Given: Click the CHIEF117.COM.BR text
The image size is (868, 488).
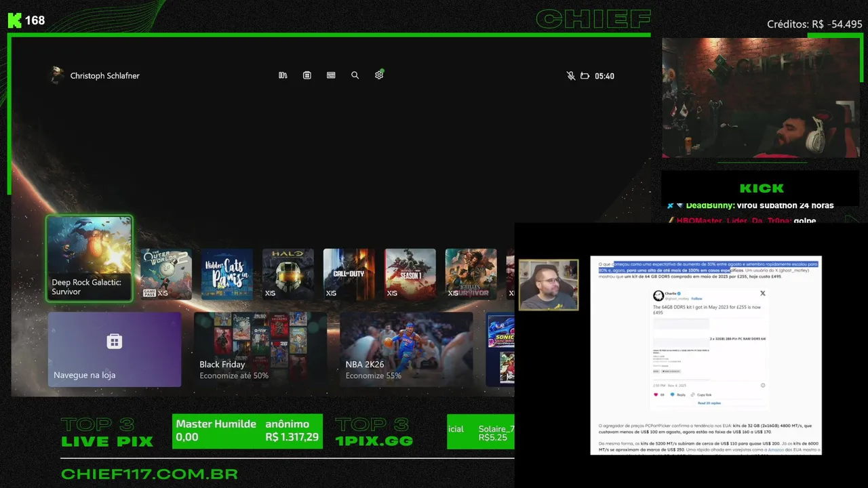Looking at the screenshot, I should point(149,474).
